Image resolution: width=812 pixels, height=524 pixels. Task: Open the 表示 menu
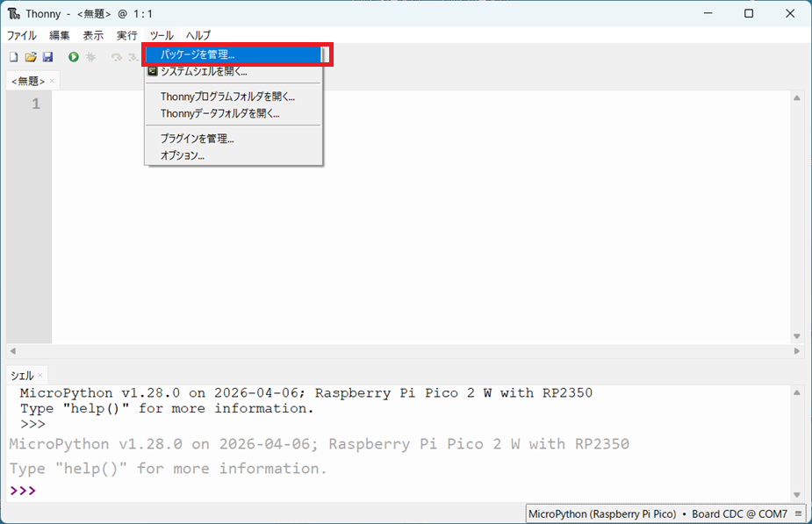(93, 35)
